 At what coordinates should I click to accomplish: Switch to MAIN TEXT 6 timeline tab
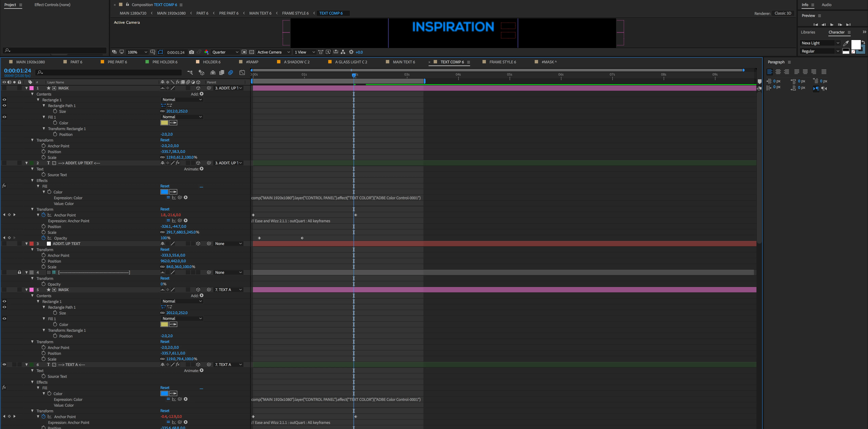404,62
